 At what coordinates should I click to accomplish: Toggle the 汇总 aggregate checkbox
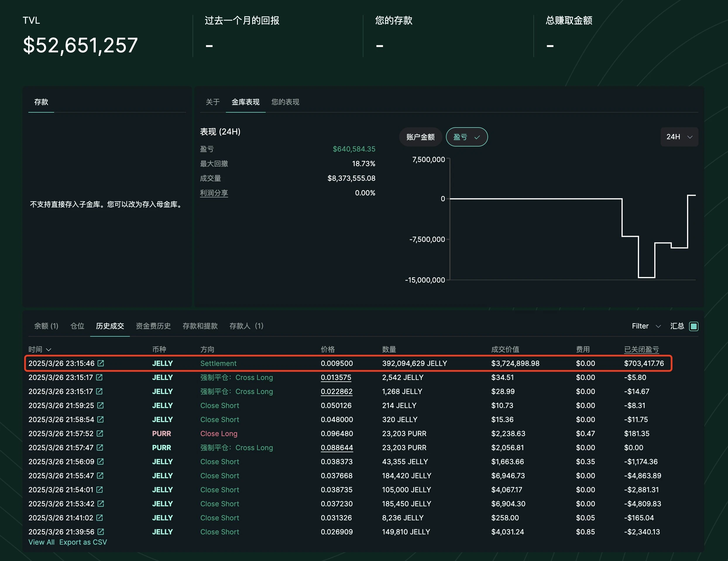tap(694, 326)
